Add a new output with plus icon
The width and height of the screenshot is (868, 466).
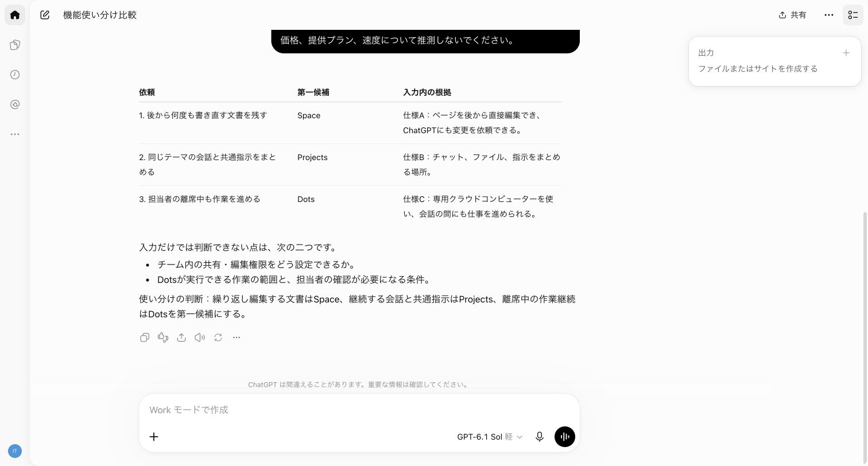846,53
